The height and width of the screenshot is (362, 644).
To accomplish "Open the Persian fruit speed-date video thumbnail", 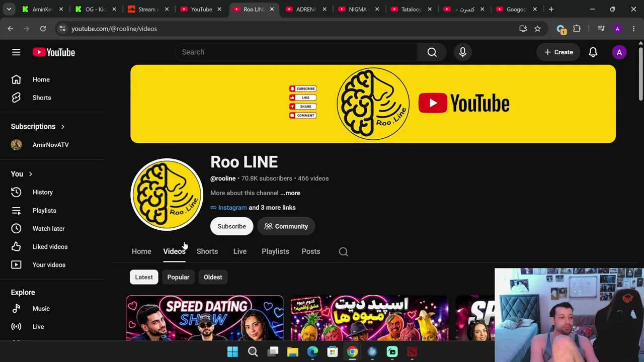I will coord(369,318).
